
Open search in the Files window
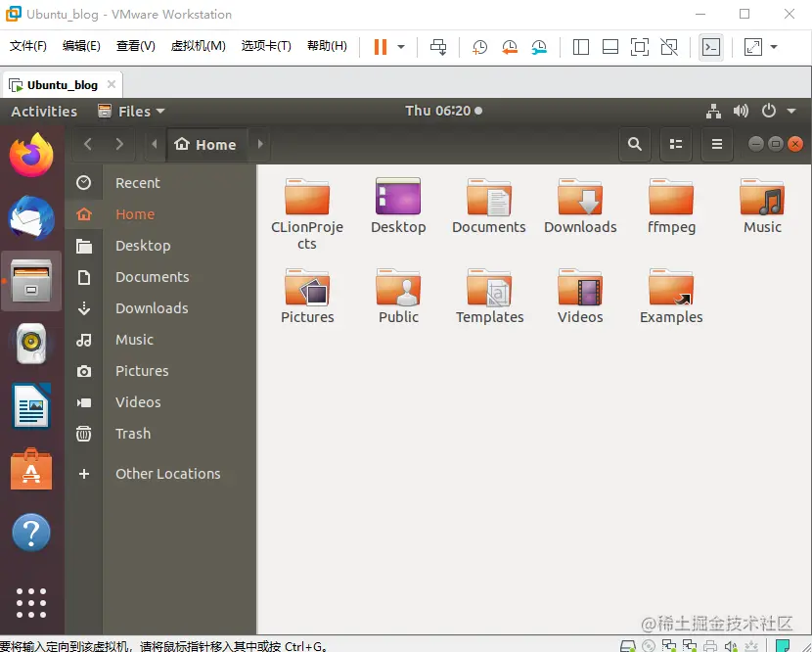click(x=634, y=144)
